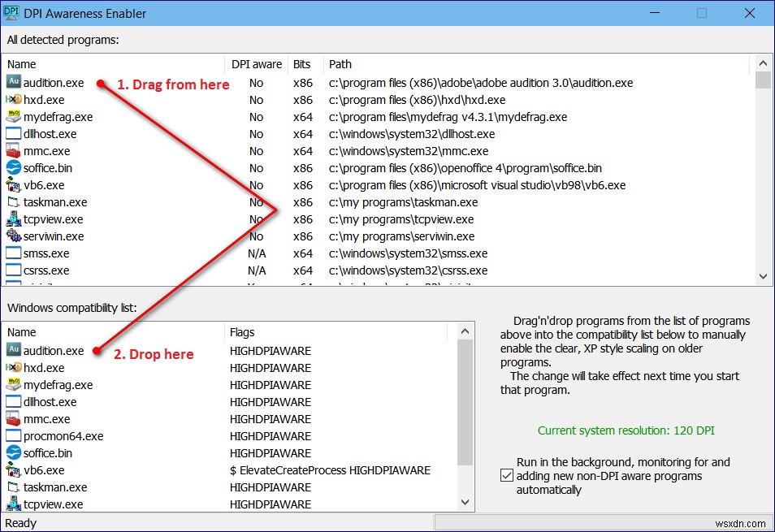
Task: Click the $ ElevateCreateProcess HIGHDPIAWARE flag for vb6.exe
Action: pyautogui.click(x=330, y=470)
